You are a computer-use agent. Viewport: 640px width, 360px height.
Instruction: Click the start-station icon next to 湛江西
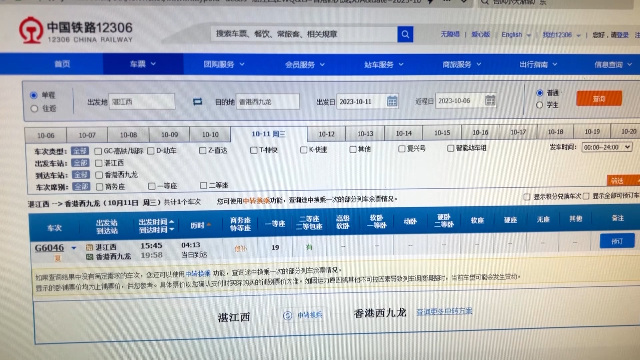[89, 247]
